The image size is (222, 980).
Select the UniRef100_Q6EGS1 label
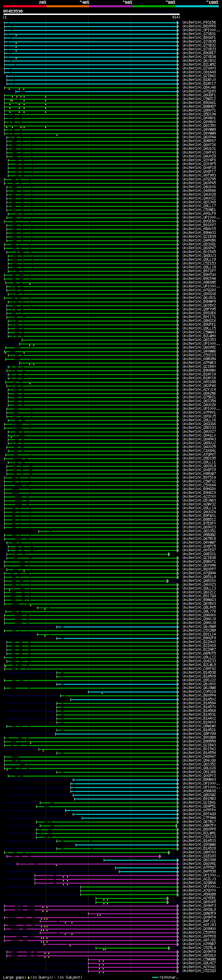pyautogui.click(x=199, y=554)
